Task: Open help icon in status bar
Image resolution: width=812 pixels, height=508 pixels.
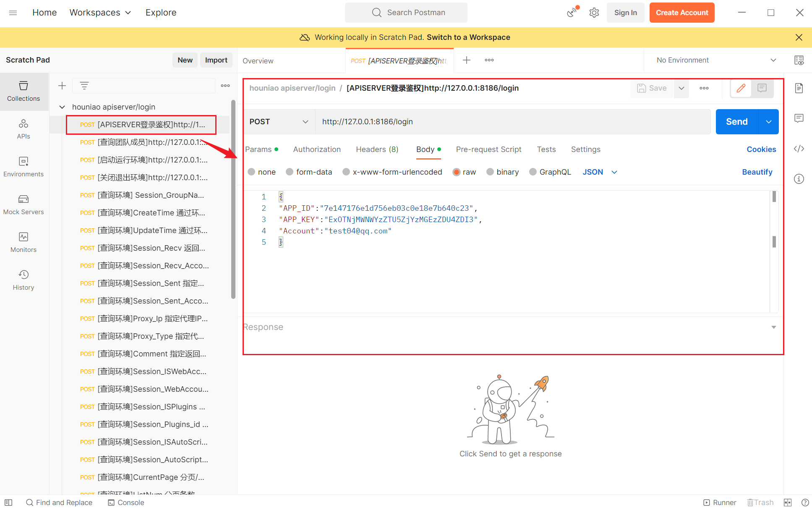Action: click(804, 503)
